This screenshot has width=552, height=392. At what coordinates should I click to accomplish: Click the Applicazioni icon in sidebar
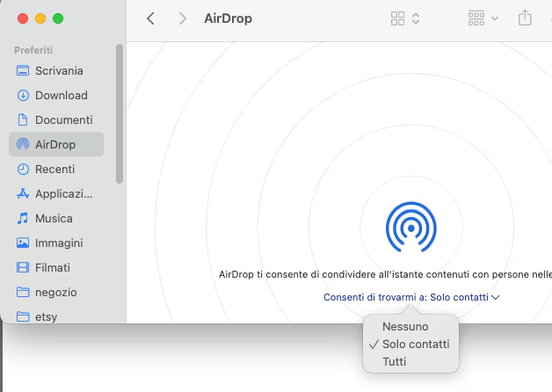(x=23, y=193)
